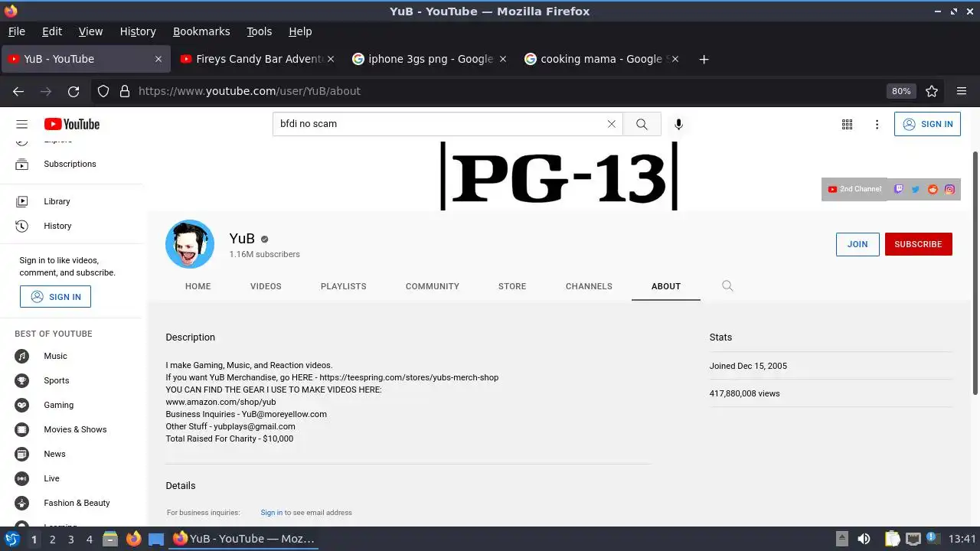Open Library in the sidebar
The height and width of the screenshot is (551, 980).
pyautogui.click(x=71, y=201)
